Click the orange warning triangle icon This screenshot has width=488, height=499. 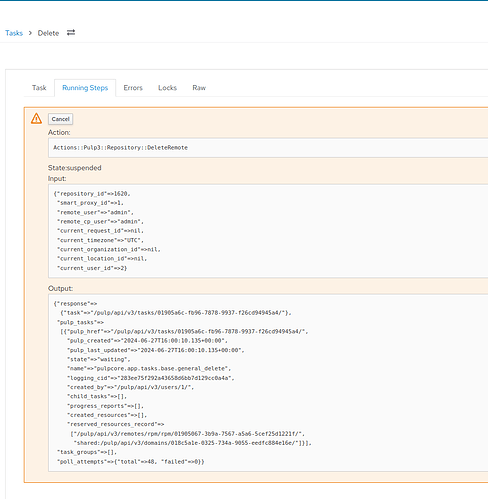click(x=36, y=119)
